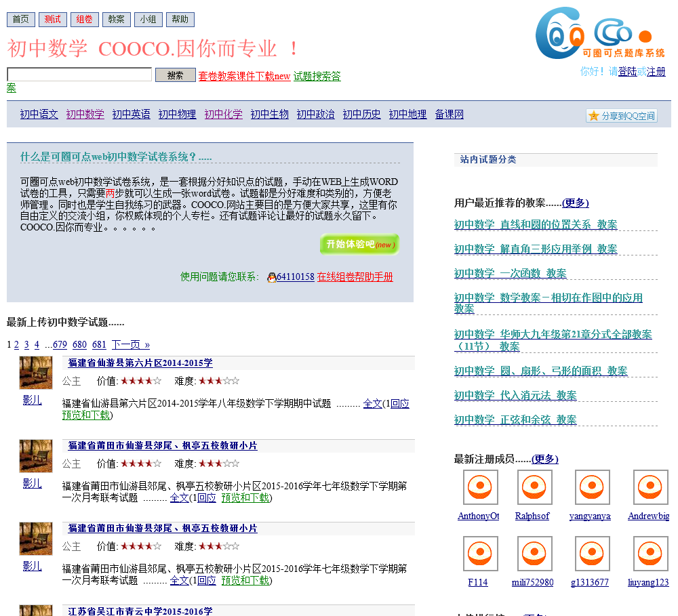The height and width of the screenshot is (616, 678).
Task: Open 套卷教案课件下载new link
Action: 244,76
